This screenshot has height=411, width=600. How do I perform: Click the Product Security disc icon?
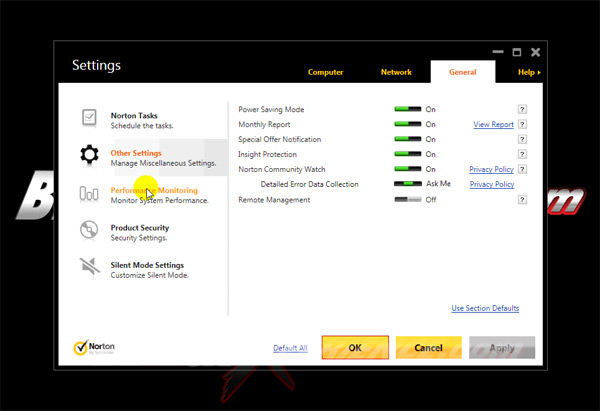pyautogui.click(x=89, y=230)
